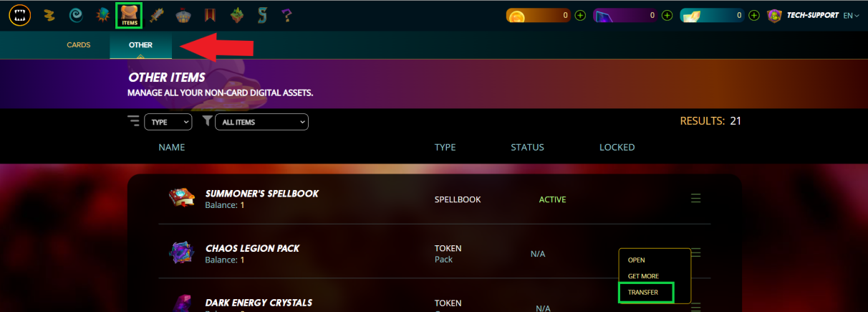Open the EN language selector
The width and height of the screenshot is (868, 312).
coord(852,15)
